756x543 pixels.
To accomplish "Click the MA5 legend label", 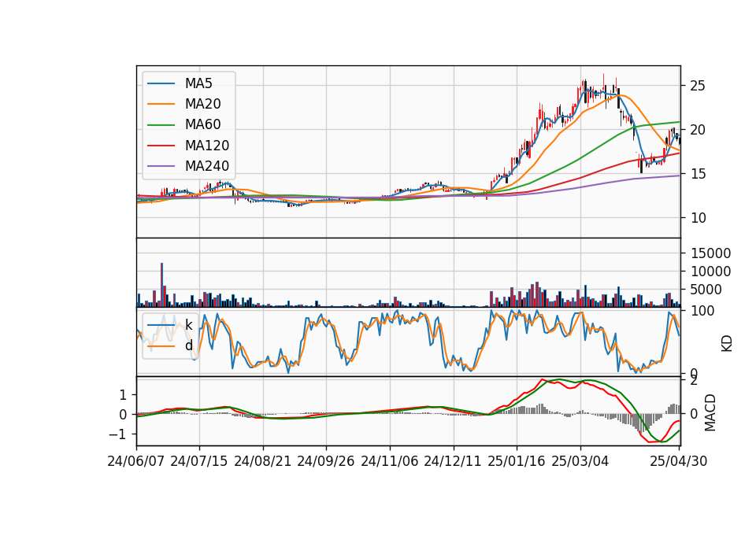I will point(198,83).
